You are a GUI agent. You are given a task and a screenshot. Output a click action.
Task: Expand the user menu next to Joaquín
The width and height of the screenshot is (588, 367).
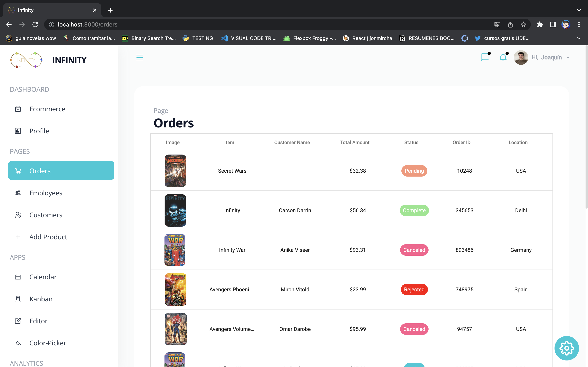568,57
